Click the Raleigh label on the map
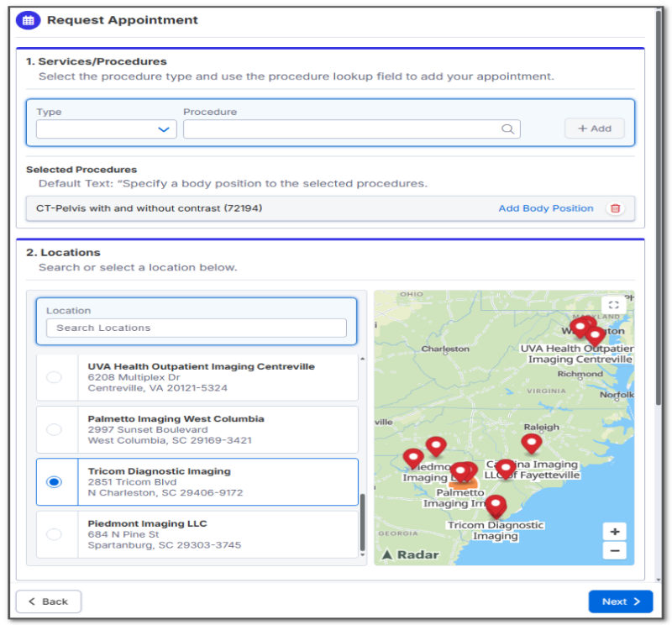 pyautogui.click(x=541, y=427)
